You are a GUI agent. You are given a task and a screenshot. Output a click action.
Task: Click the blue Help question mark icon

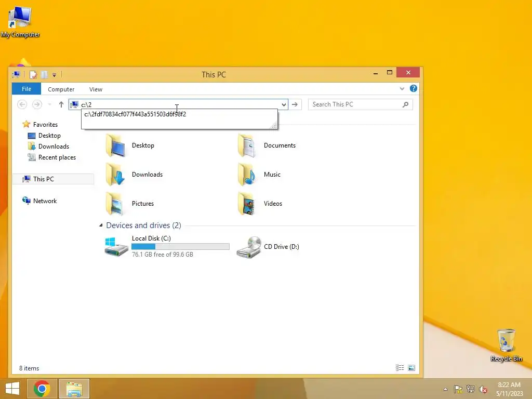(x=413, y=88)
